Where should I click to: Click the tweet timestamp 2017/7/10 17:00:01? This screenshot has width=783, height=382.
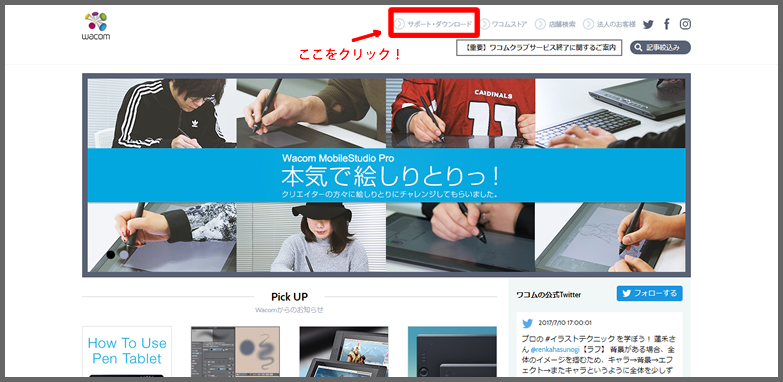click(x=565, y=323)
